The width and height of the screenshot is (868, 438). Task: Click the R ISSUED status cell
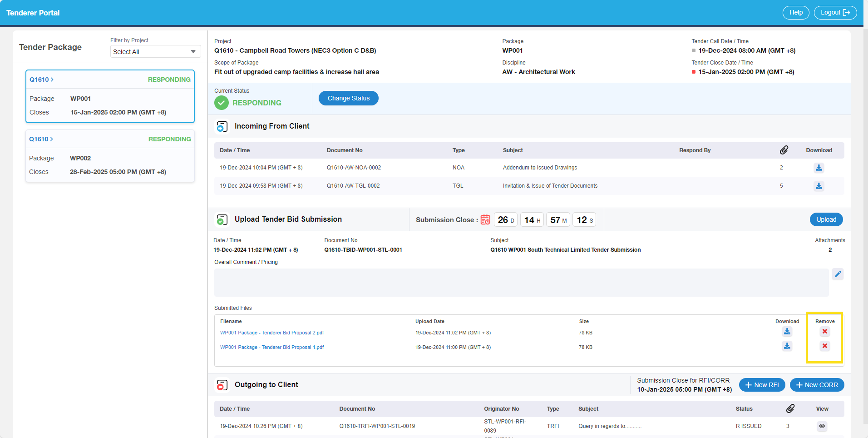pos(749,426)
